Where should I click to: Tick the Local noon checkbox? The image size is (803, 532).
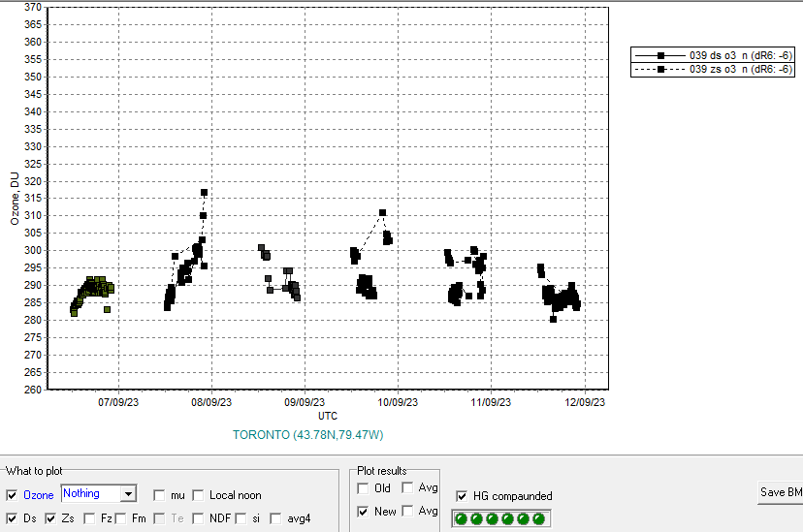(199, 495)
